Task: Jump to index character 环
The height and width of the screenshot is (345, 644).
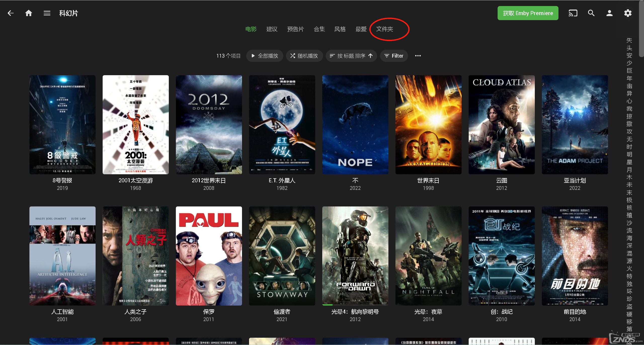Action: pos(629,291)
